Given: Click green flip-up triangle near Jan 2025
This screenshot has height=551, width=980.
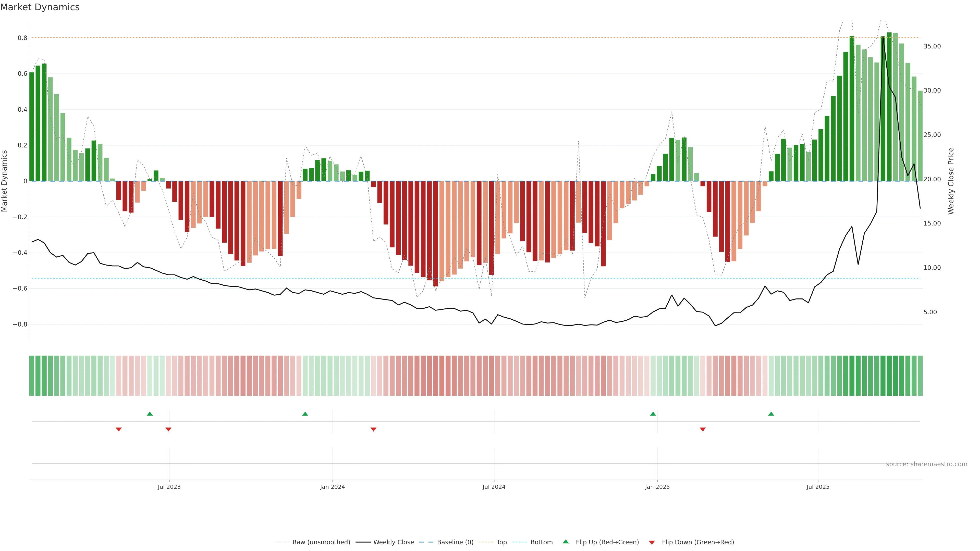Looking at the screenshot, I should 653,414.
